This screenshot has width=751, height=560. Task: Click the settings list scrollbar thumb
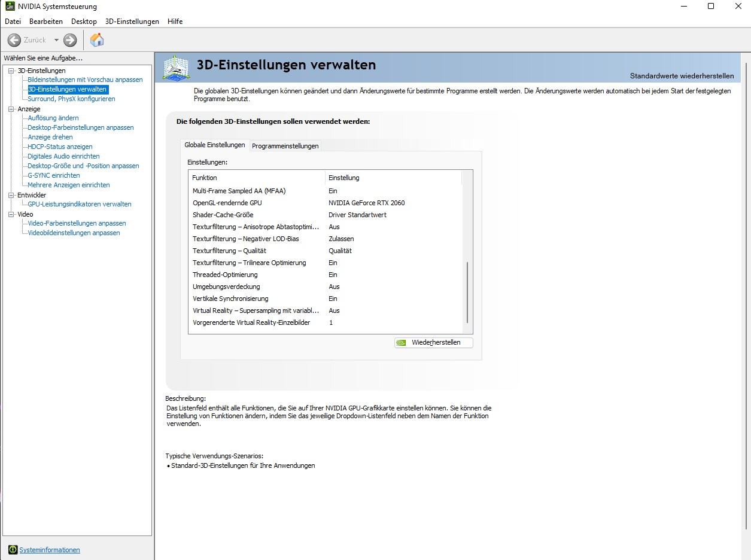pos(467,293)
